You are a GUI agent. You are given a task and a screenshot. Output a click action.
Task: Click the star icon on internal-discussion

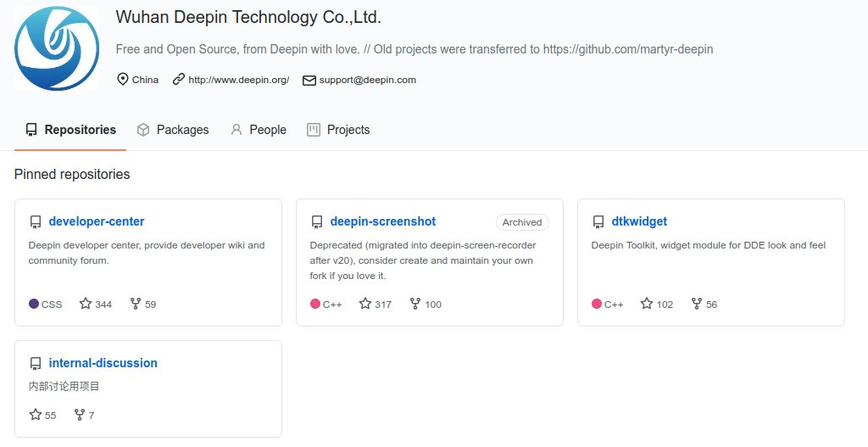coord(36,415)
